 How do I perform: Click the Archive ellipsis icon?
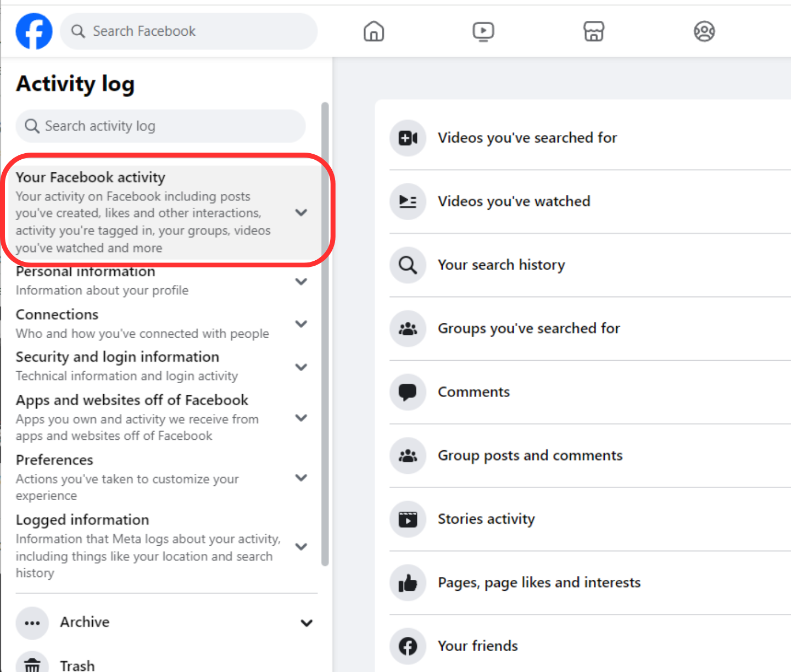[x=32, y=623]
